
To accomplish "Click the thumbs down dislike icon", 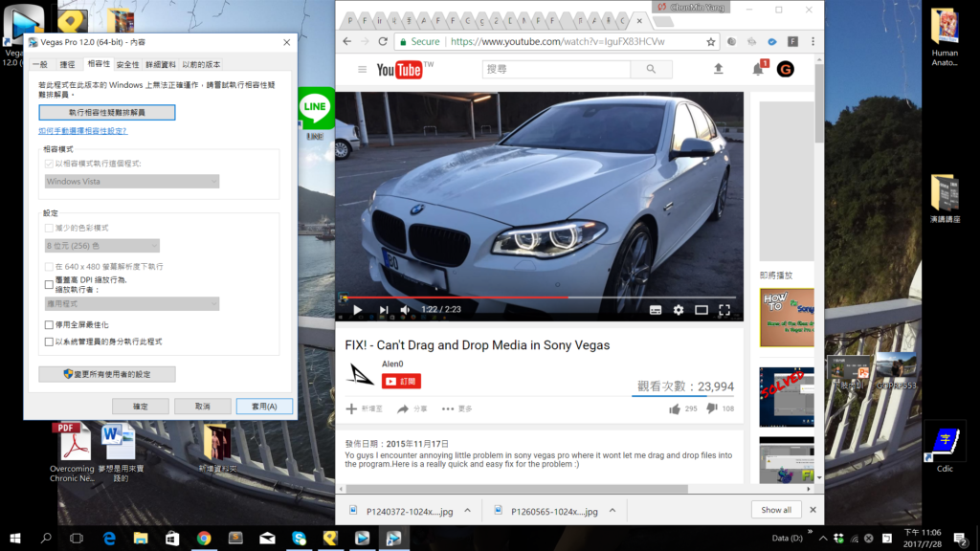I will point(711,408).
